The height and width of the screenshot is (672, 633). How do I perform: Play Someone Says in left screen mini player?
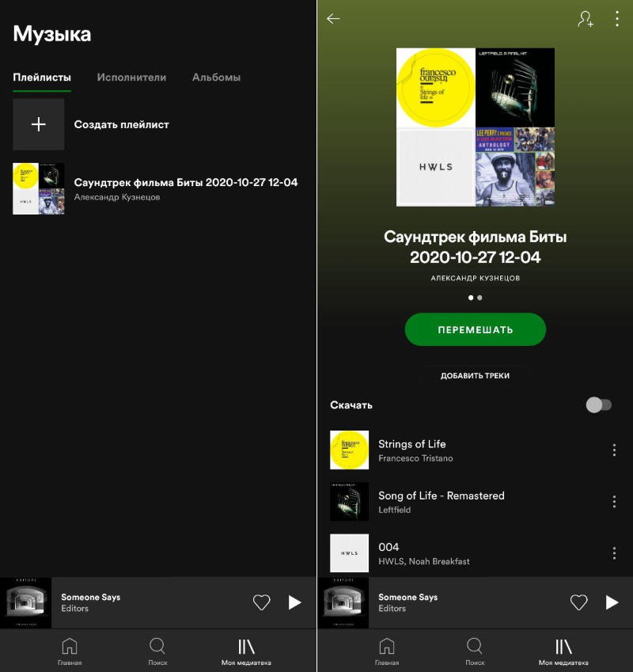pyautogui.click(x=294, y=602)
